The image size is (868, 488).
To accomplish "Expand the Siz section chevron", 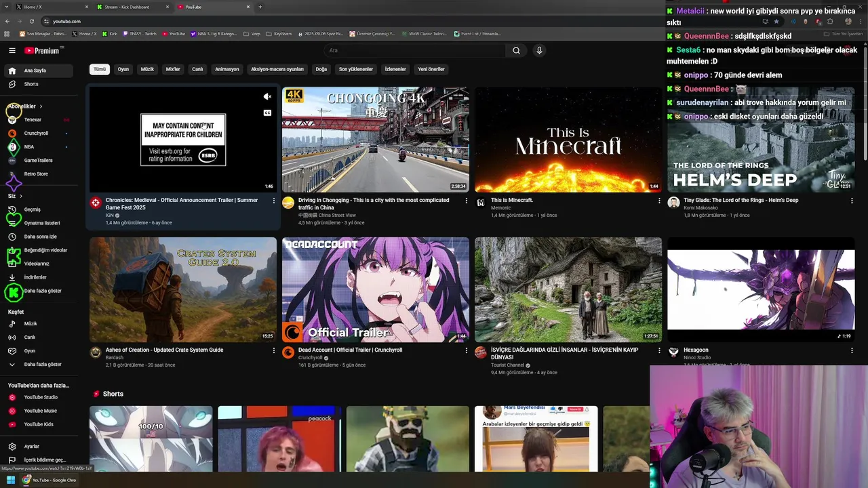I will [21, 196].
